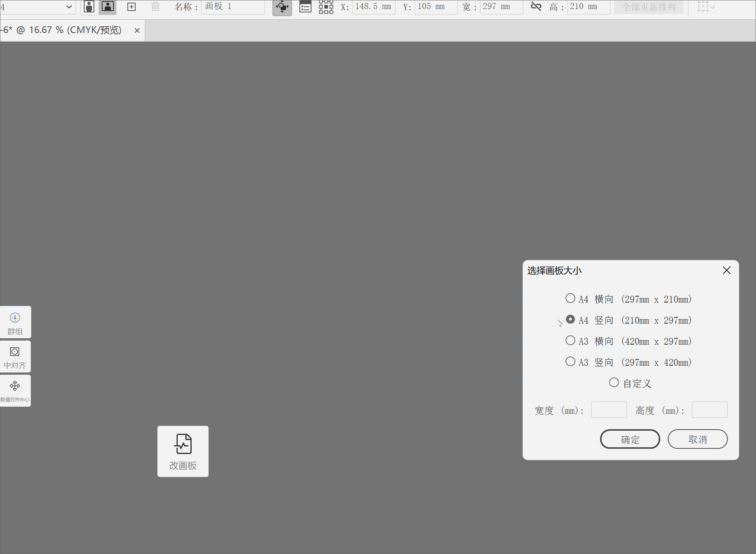Click the 高度 (mm) input field
Viewport: 756px width, 554px height.
[710, 410]
